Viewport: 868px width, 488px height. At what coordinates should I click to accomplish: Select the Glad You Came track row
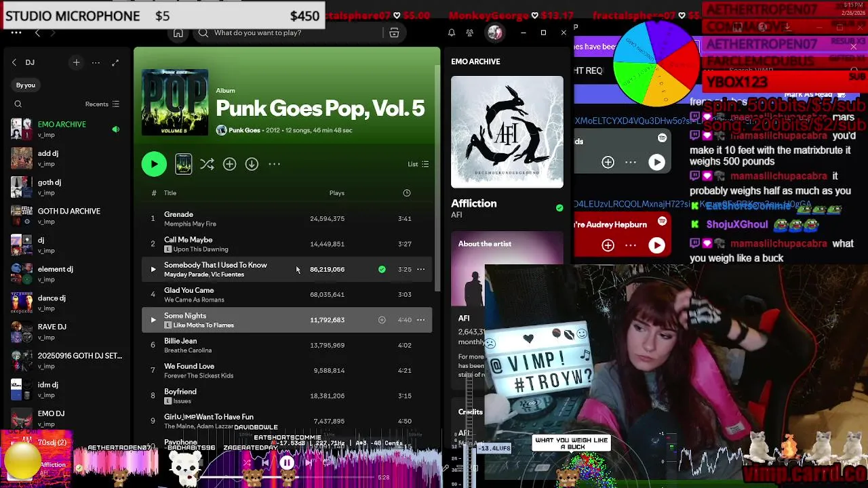tap(287, 295)
